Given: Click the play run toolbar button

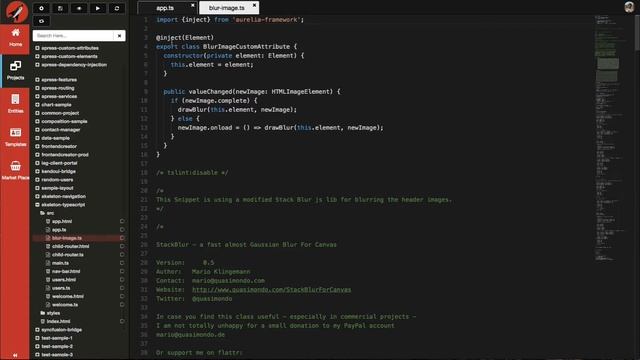Looking at the screenshot, I should [x=98, y=8].
